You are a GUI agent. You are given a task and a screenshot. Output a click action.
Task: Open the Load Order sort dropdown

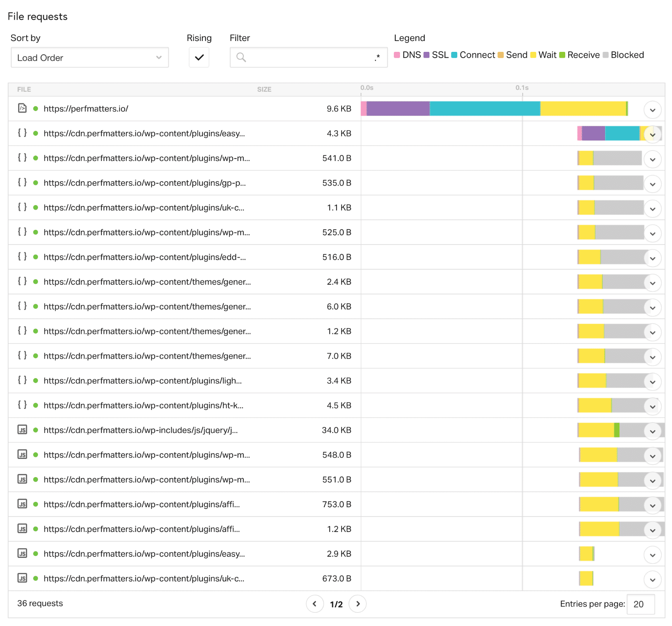point(90,57)
